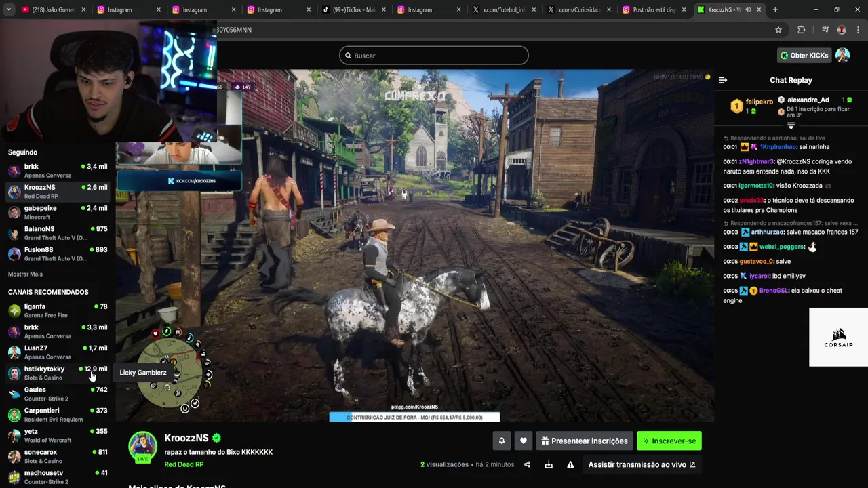Click the download clip icon
This screenshot has width=868, height=488.
tap(549, 464)
